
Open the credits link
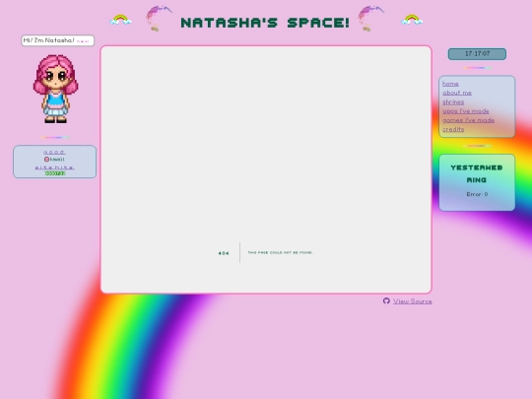(x=453, y=129)
